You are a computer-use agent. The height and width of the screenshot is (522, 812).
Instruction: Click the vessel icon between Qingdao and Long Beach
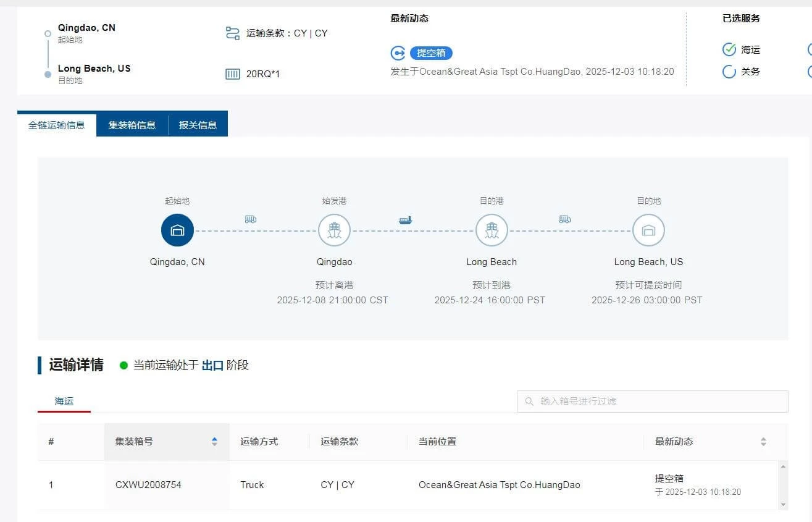click(x=405, y=219)
